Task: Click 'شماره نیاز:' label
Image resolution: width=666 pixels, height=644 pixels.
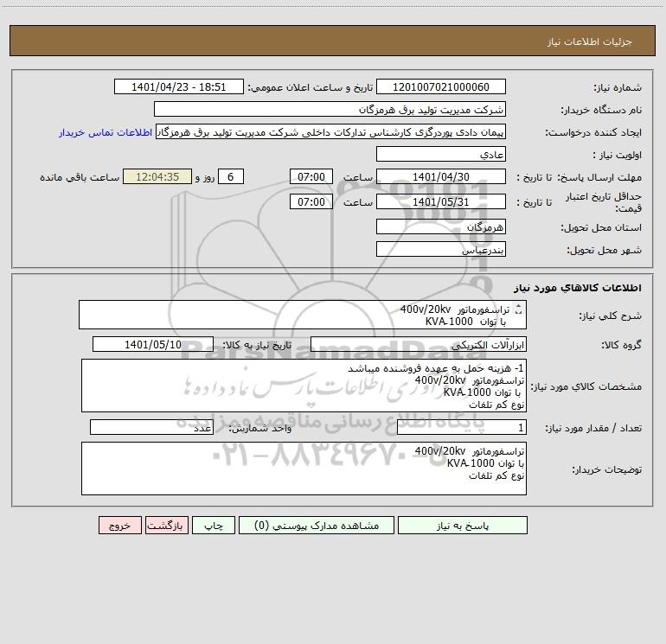Action: [x=618, y=88]
